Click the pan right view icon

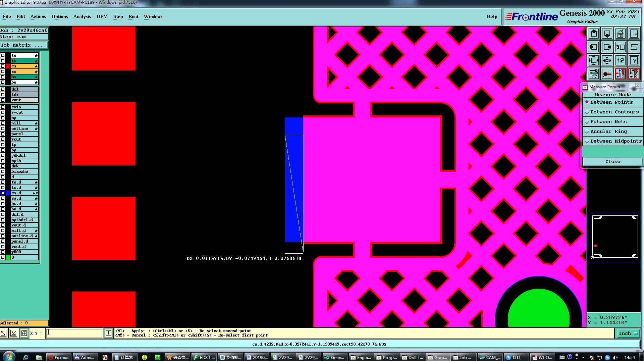(x=607, y=47)
